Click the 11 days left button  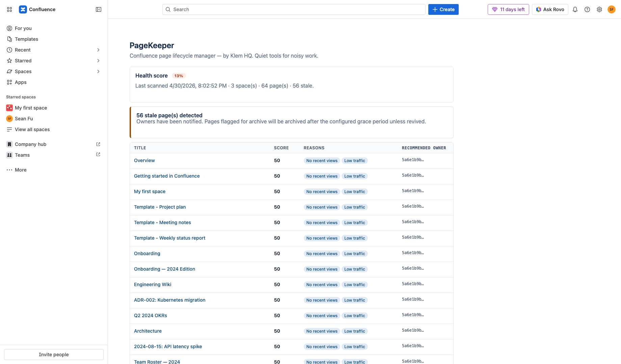[508, 9]
